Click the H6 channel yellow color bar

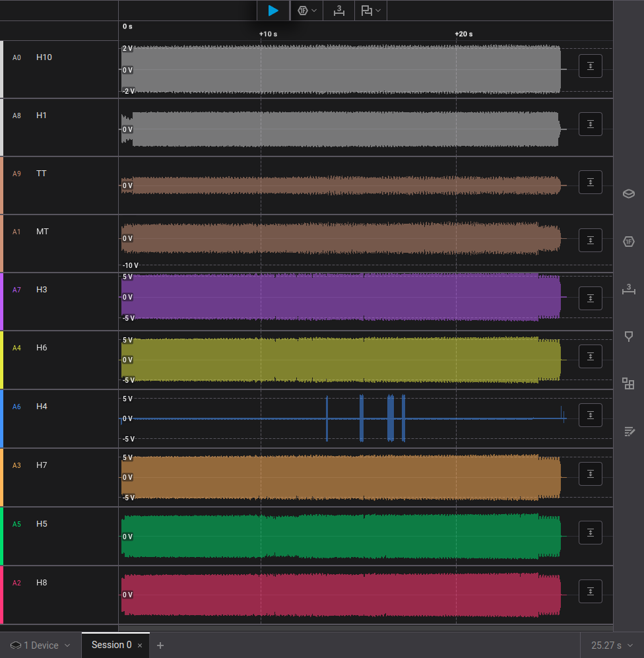(2, 360)
